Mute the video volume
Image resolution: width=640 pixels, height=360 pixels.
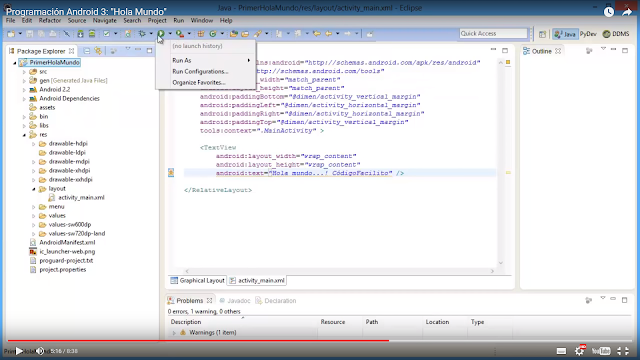[x=40, y=351]
